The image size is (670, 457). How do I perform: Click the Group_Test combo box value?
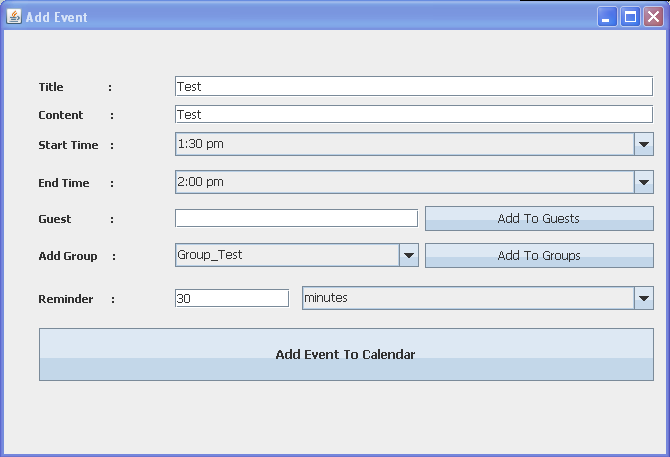[x=286, y=255]
